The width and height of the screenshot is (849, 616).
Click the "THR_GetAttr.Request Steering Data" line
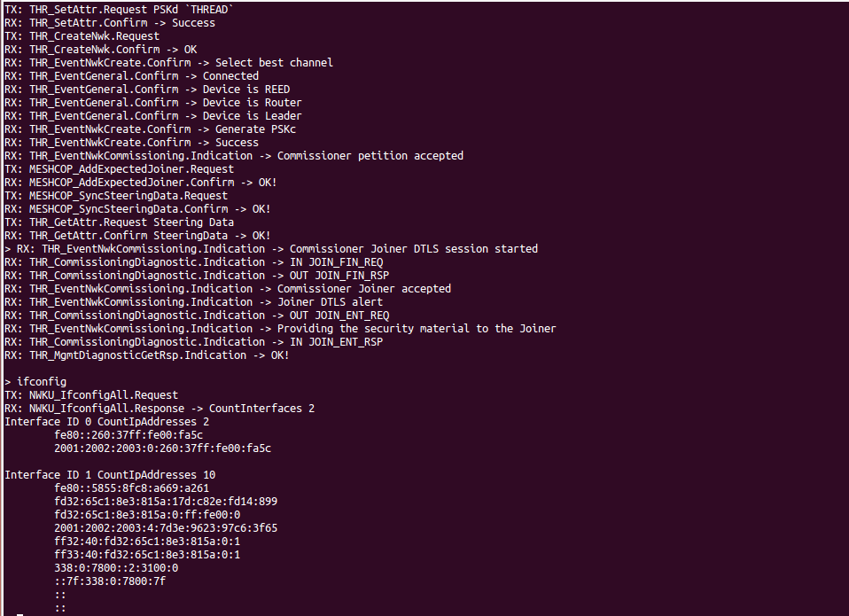click(120, 222)
